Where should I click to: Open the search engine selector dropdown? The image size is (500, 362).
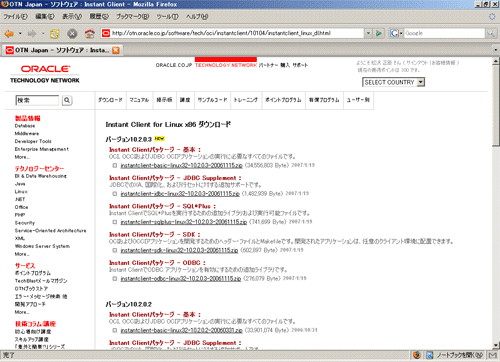tap(401, 33)
